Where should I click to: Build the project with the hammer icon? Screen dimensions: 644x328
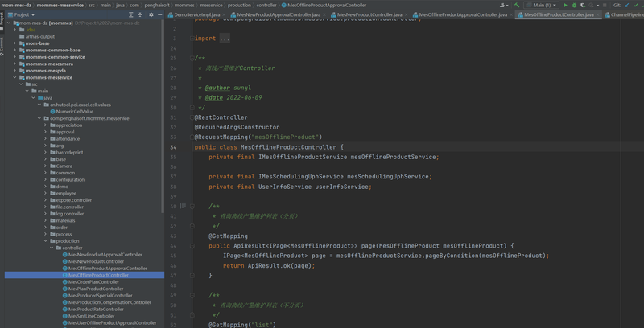[517, 5]
